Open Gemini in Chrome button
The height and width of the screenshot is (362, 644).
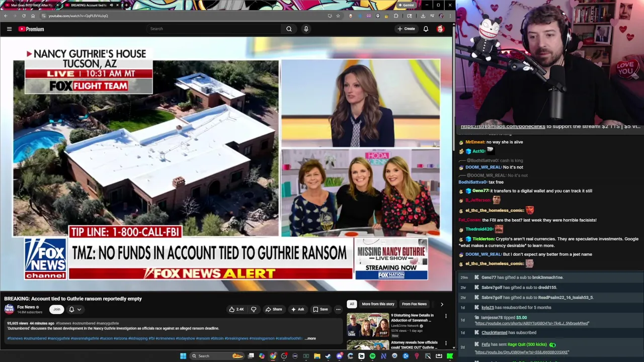pyautogui.click(x=406, y=5)
